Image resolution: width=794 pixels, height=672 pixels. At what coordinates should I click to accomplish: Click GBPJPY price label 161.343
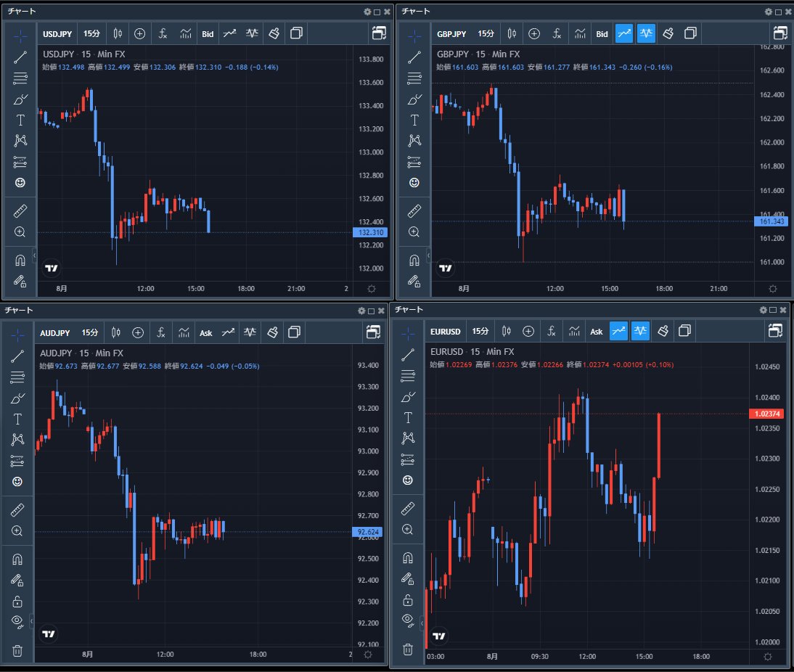(772, 221)
